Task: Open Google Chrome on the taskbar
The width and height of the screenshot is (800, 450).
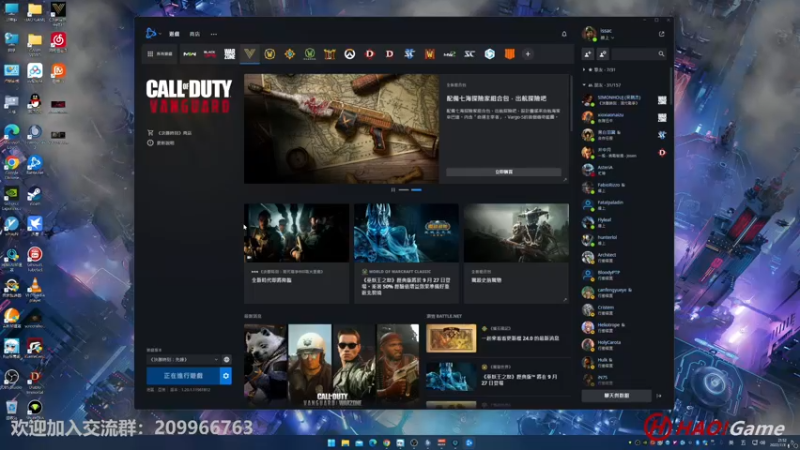Action: tap(387, 442)
